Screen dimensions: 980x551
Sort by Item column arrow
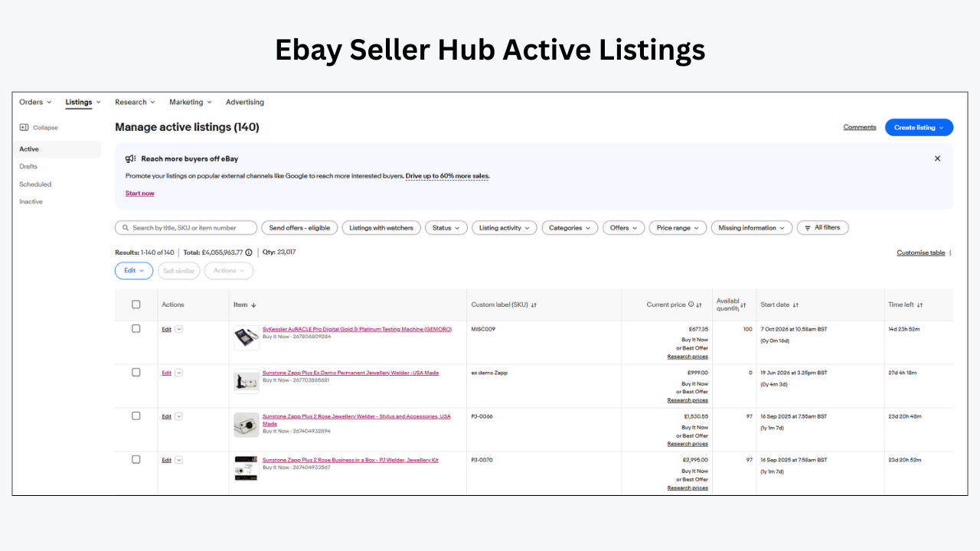(253, 305)
